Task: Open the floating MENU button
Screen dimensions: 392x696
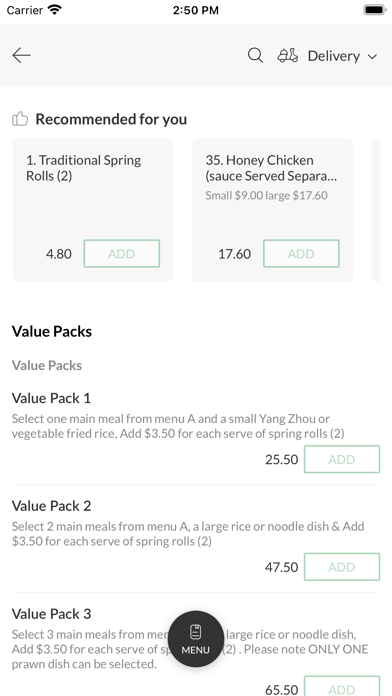Action: (x=196, y=639)
